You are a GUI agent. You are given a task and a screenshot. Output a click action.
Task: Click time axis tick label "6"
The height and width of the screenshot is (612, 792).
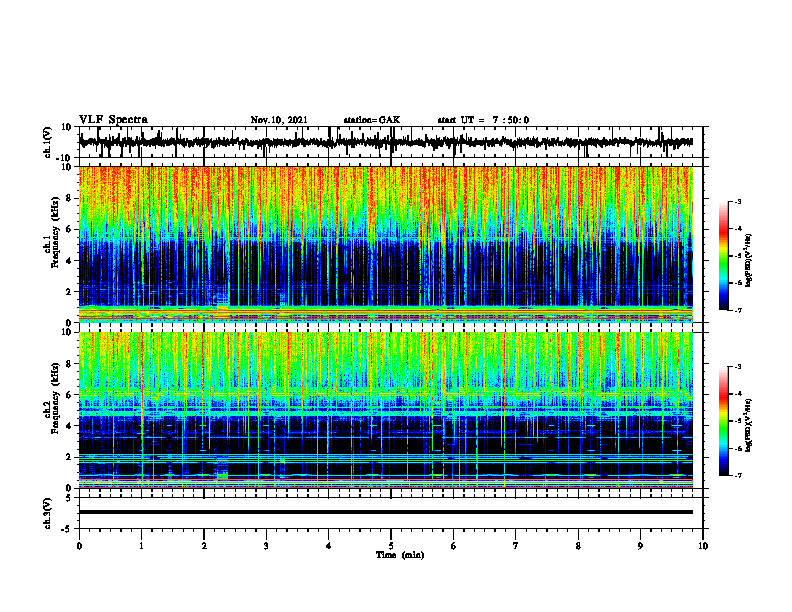453,546
